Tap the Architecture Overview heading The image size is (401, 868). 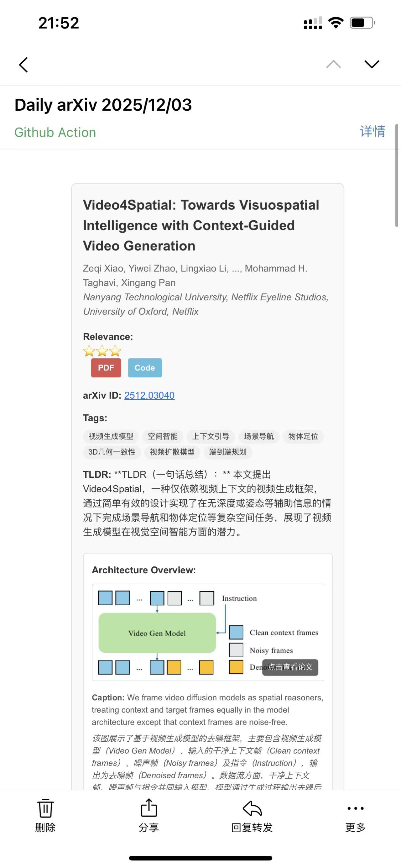click(144, 570)
